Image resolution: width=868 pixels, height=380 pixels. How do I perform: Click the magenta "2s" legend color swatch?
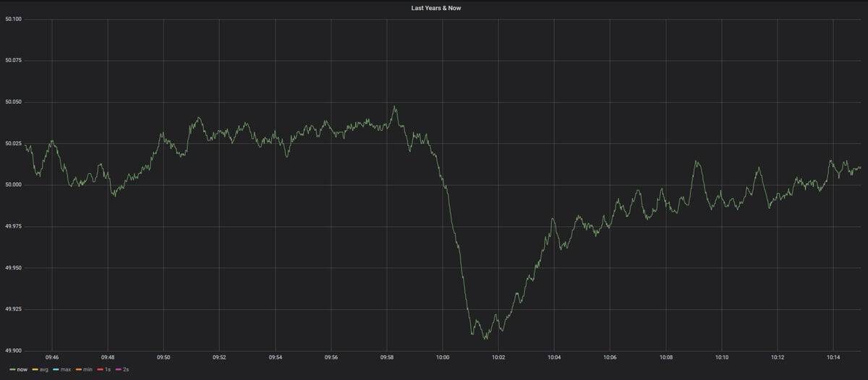click(x=117, y=369)
